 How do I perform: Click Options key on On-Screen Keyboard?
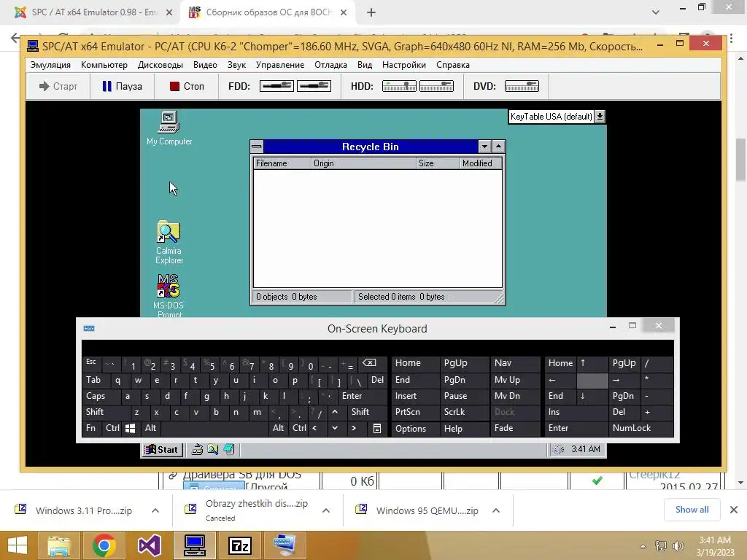[415, 428]
